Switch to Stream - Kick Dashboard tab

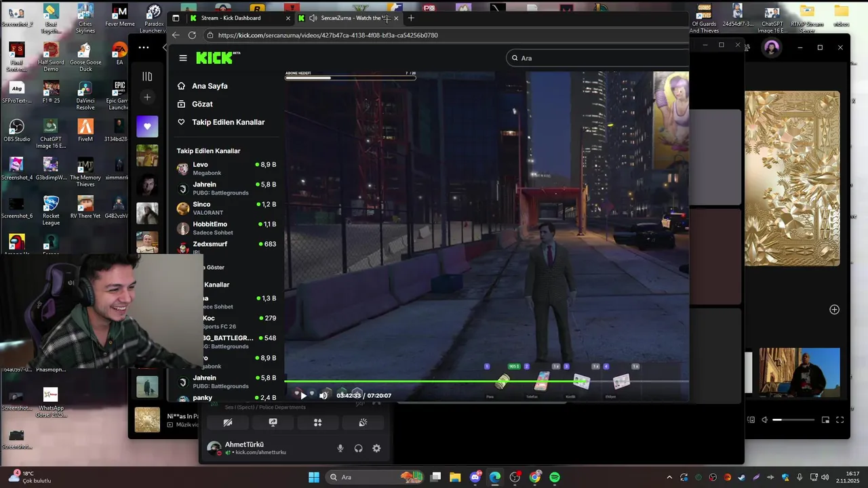pyautogui.click(x=240, y=18)
